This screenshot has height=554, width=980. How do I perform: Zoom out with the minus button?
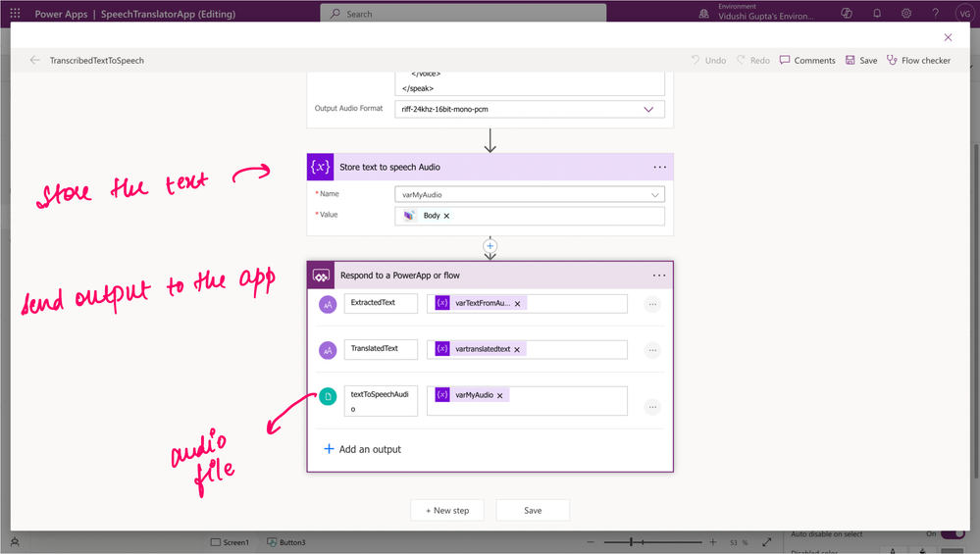(591, 542)
